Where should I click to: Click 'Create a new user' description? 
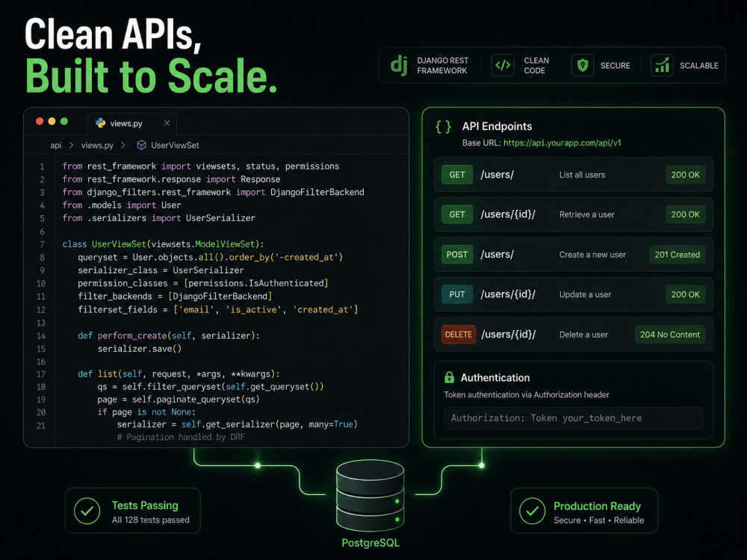pos(592,255)
